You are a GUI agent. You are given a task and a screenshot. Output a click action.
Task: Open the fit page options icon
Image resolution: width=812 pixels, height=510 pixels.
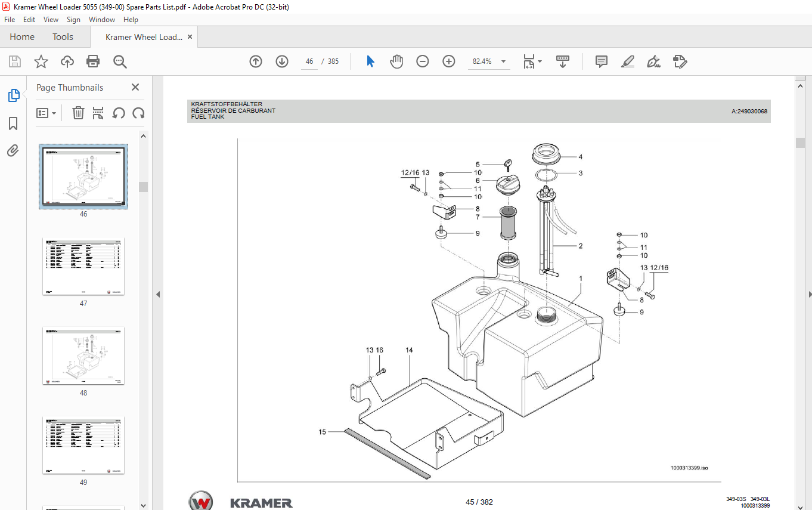(x=529, y=61)
